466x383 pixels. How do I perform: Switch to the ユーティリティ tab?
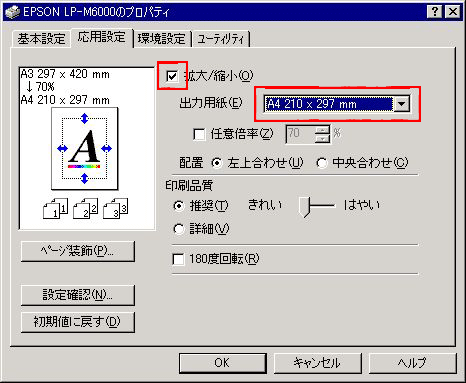(220, 39)
